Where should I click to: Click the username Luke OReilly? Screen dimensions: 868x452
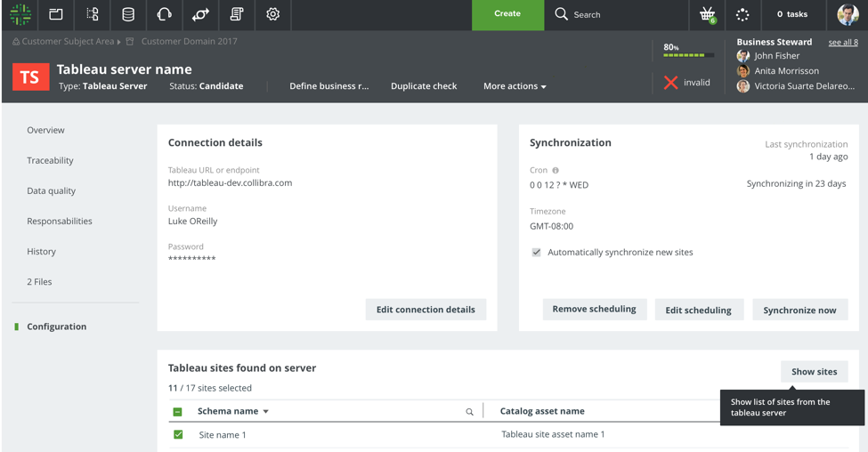click(x=192, y=222)
